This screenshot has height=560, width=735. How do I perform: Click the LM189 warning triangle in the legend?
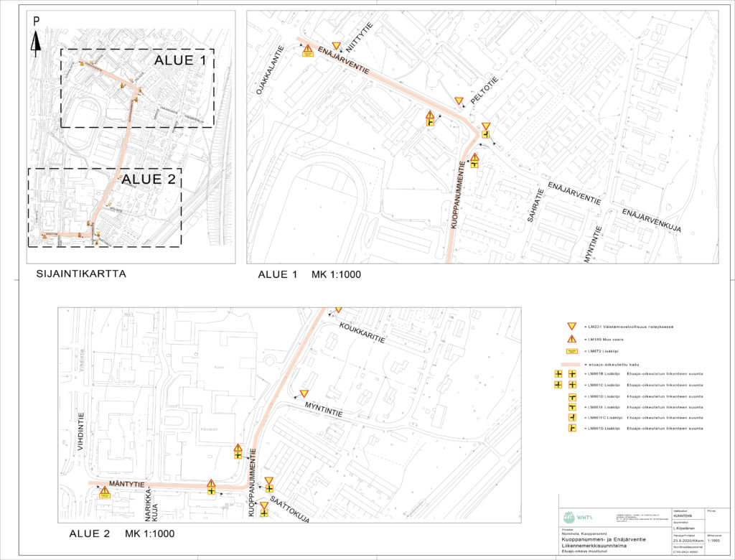coord(572,339)
